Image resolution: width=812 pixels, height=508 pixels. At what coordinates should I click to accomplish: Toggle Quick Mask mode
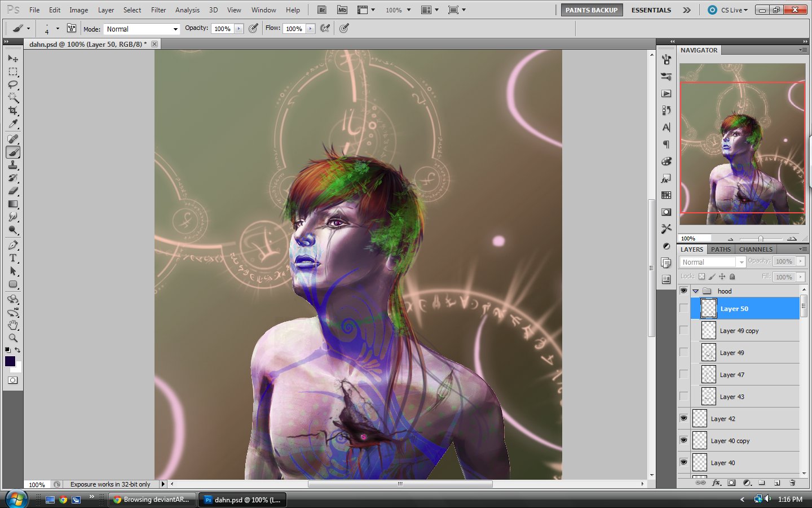13,380
